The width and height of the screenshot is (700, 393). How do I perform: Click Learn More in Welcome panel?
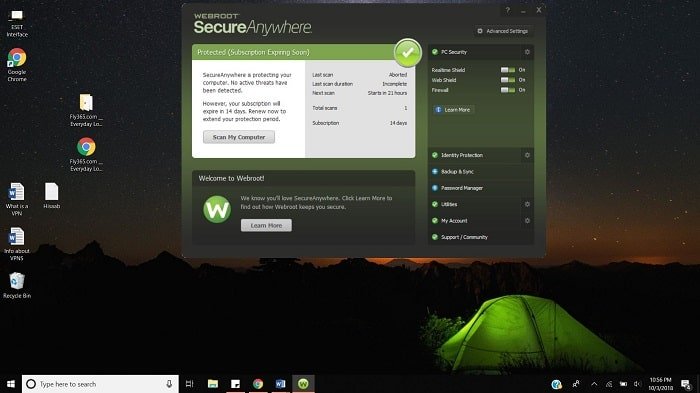tap(266, 226)
